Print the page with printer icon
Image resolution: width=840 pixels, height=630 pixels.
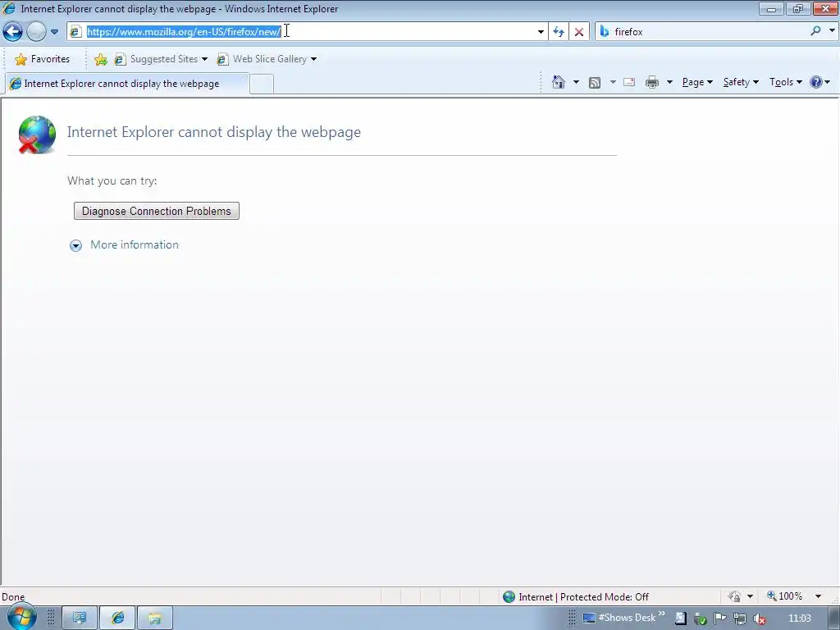point(652,82)
